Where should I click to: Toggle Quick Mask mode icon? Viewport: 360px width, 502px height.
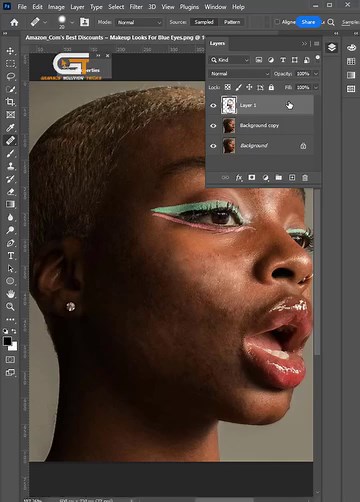[10, 360]
